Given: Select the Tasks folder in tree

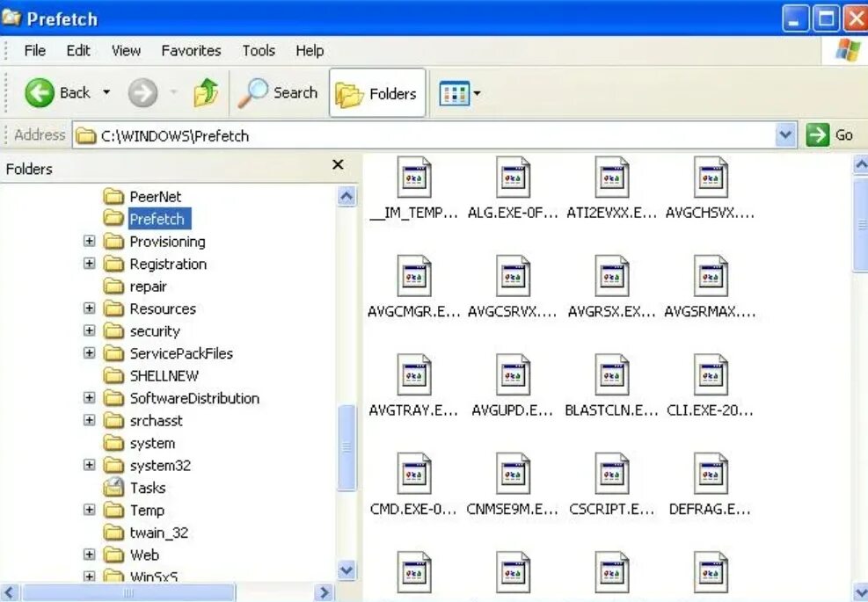Looking at the screenshot, I should tap(135, 488).
